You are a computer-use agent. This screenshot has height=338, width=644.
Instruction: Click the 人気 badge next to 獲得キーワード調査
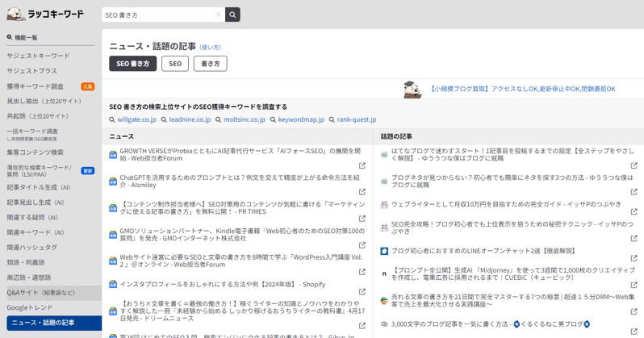[x=87, y=86]
